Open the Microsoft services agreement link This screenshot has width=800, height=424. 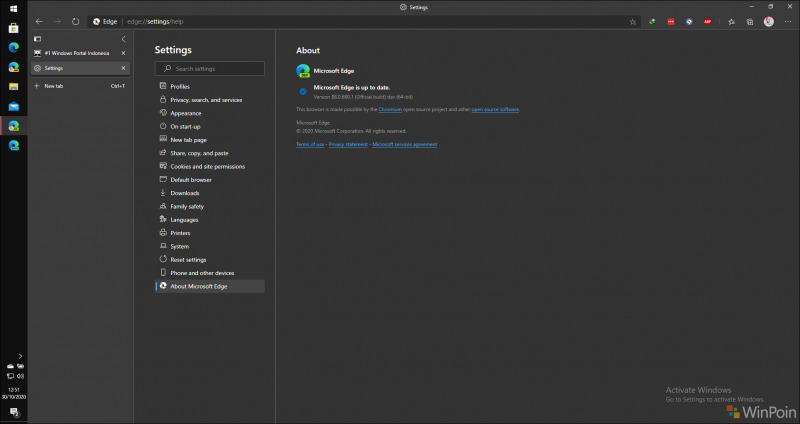[x=405, y=144]
